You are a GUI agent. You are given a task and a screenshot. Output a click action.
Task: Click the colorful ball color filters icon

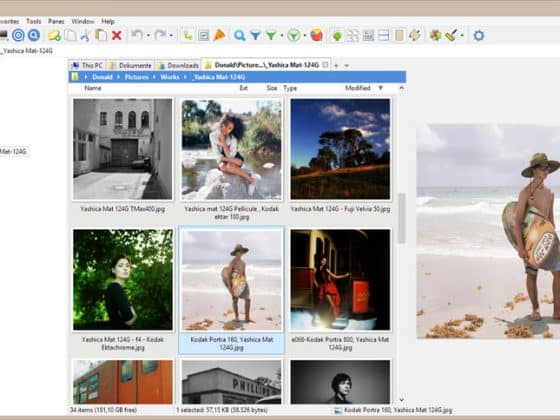(x=316, y=35)
